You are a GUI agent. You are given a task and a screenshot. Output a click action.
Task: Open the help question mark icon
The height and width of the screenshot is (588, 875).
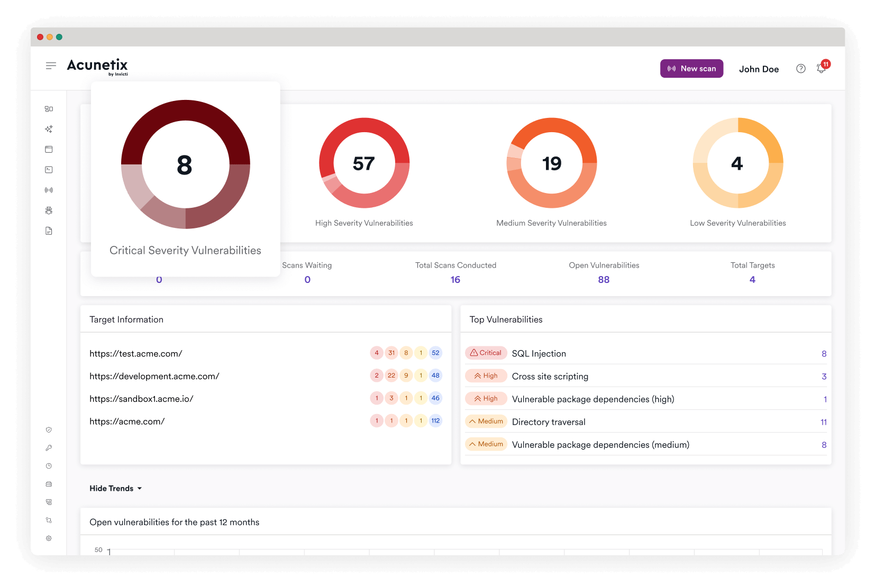click(x=801, y=69)
